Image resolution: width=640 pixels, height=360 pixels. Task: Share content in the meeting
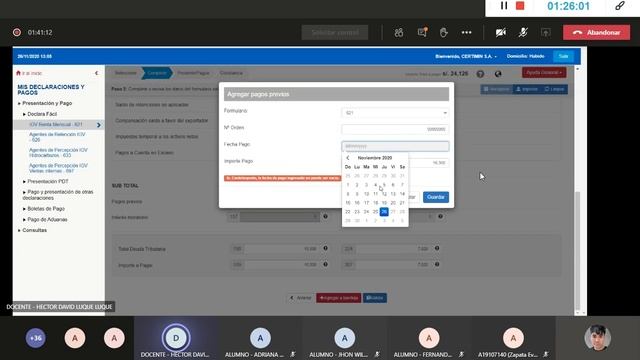pos(546,33)
